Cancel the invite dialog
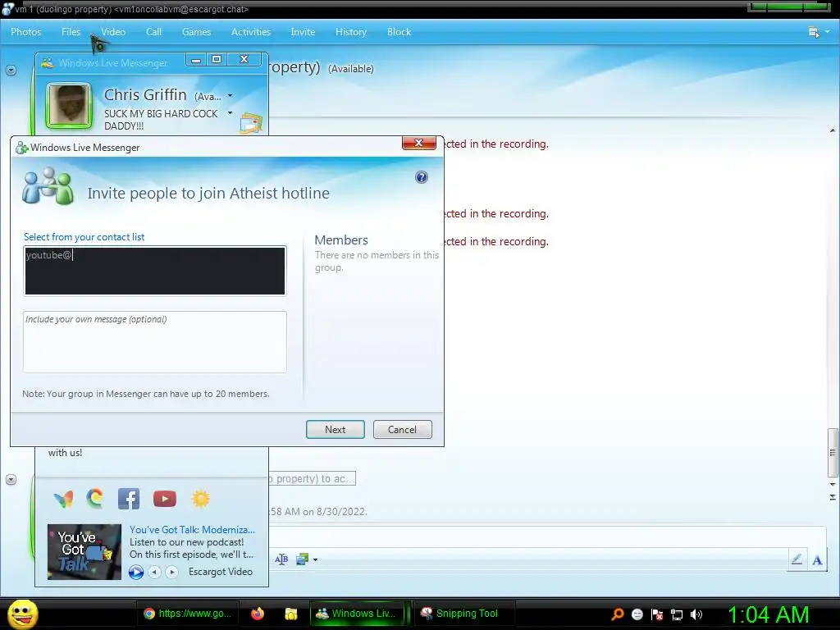Viewport: 840px width, 630px height. point(402,430)
